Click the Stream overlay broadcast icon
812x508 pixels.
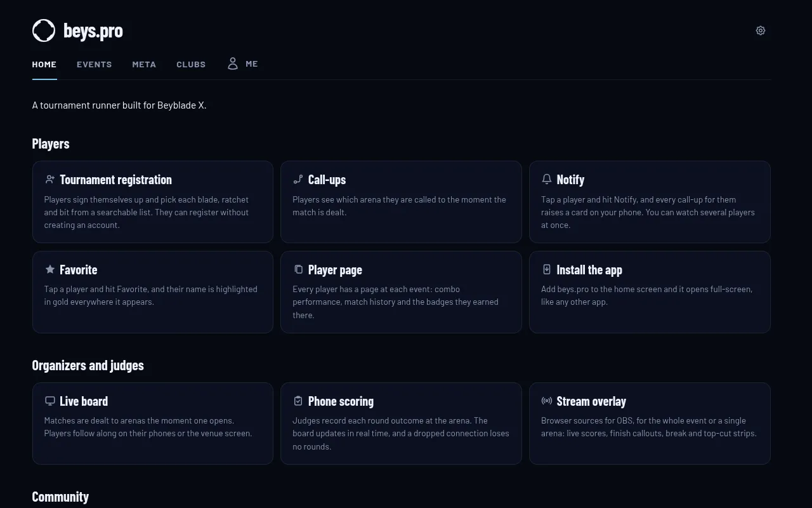546,401
